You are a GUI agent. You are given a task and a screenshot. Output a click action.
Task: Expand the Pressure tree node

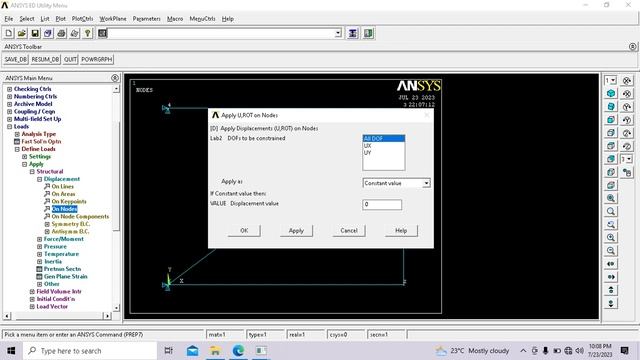(40, 247)
